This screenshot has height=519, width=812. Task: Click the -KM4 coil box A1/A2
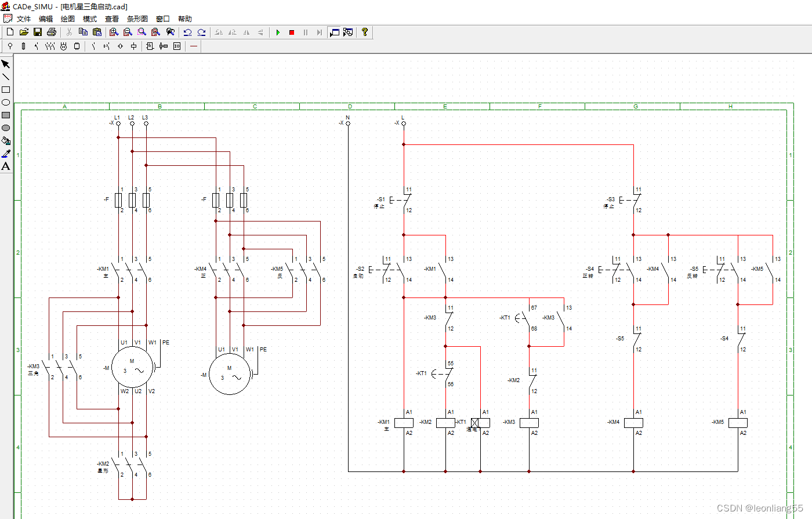(633, 423)
